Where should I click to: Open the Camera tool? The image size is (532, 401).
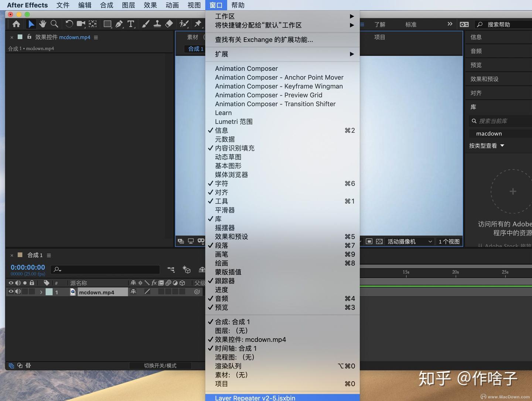(81, 24)
